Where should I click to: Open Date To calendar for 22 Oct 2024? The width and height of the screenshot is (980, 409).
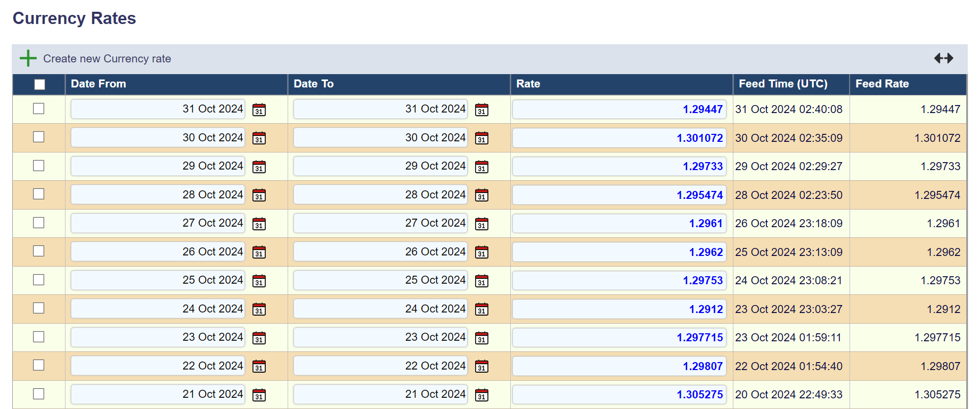tap(481, 366)
